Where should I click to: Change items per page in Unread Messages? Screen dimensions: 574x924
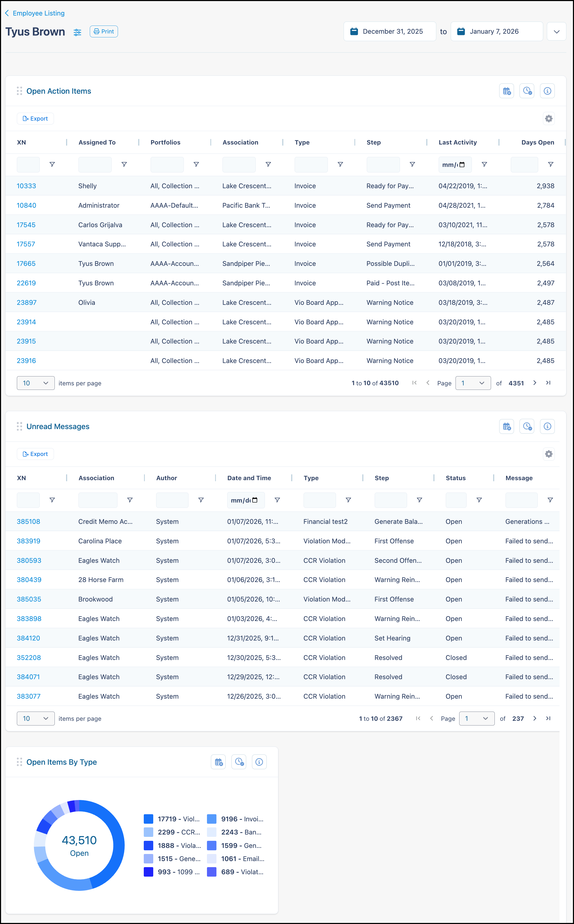[x=36, y=718]
